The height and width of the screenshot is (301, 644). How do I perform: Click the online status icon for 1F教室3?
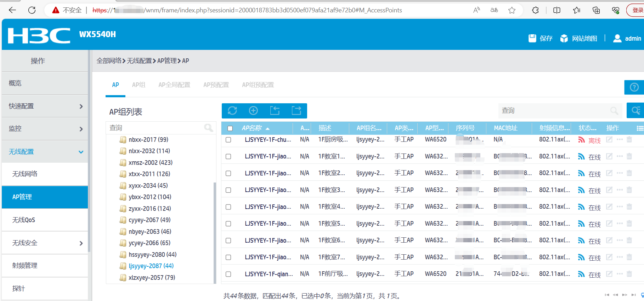click(x=581, y=190)
